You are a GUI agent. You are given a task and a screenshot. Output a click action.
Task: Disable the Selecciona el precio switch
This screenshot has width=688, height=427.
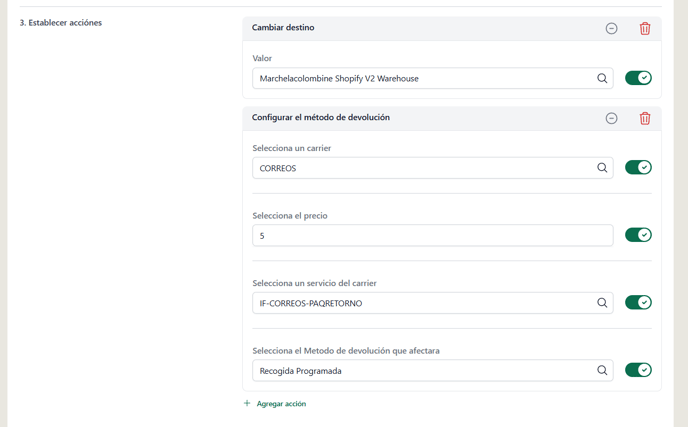[x=638, y=235]
